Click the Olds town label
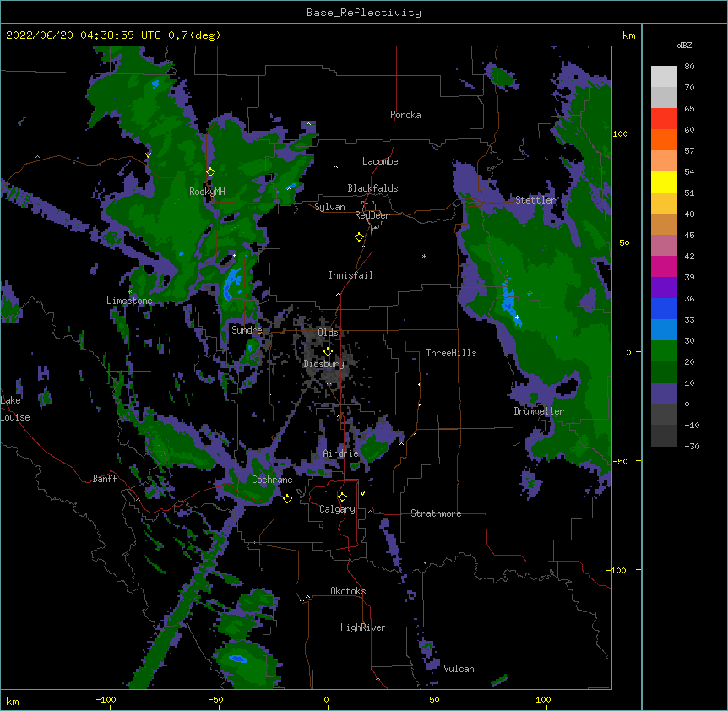This screenshot has width=728, height=711. (328, 333)
